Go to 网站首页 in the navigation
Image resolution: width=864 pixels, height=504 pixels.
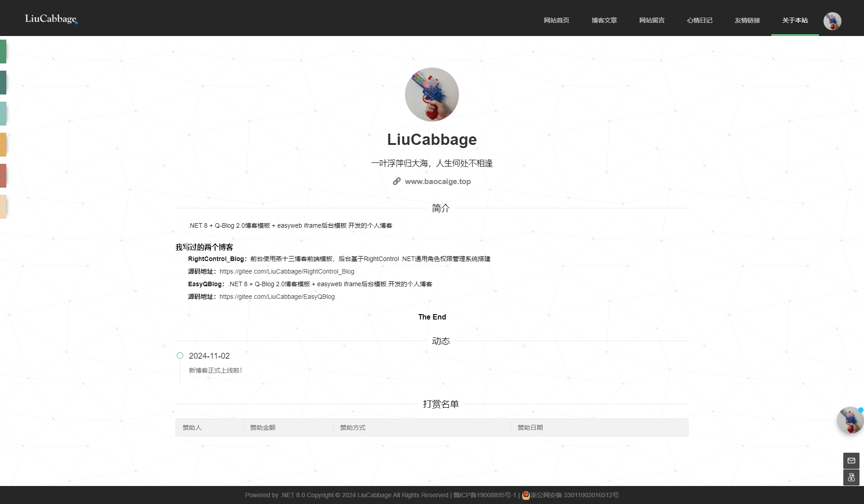pos(556,20)
